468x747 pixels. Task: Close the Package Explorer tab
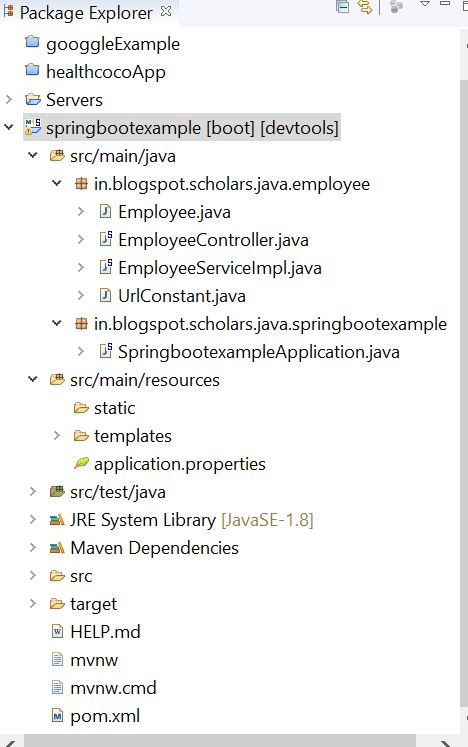[166, 11]
